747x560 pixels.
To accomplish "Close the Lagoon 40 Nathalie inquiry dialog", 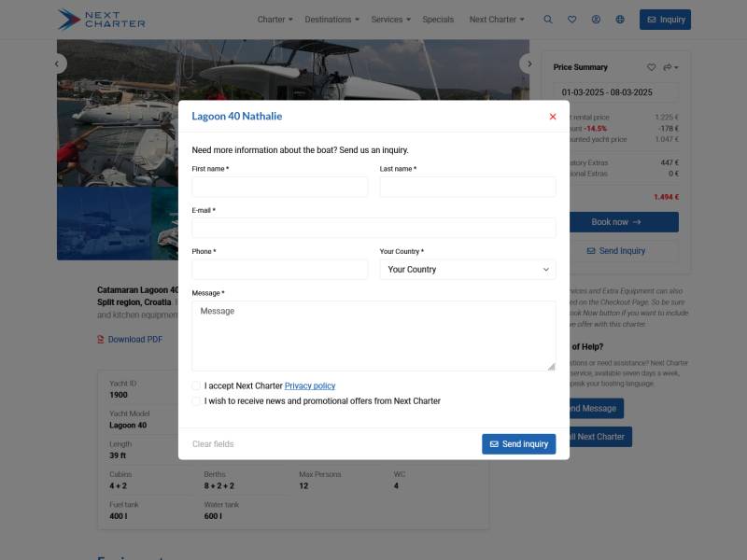I will point(553,117).
